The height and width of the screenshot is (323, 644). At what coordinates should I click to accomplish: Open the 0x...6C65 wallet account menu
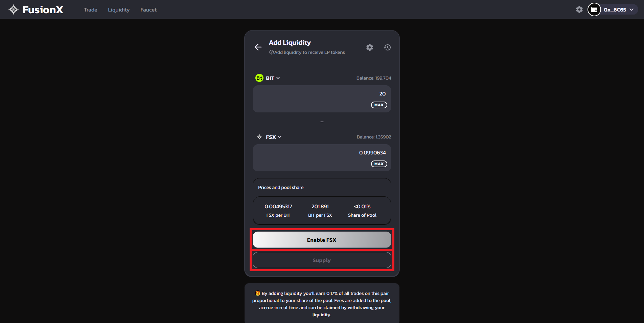618,9
